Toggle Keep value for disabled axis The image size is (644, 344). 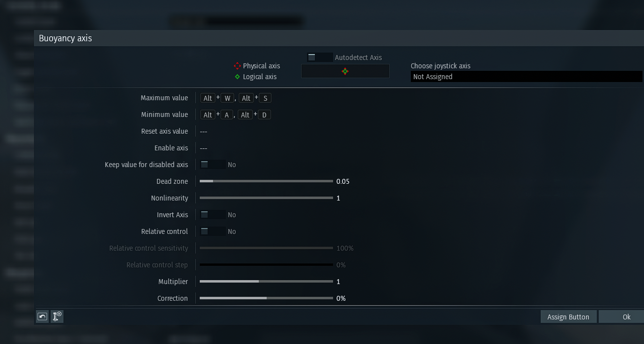point(213,165)
